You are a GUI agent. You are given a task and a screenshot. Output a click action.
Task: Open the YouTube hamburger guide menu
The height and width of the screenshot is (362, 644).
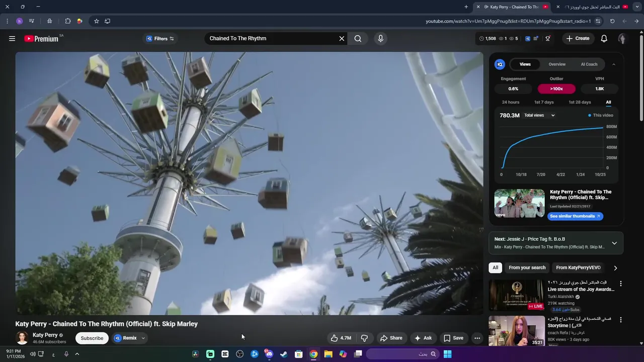pos(12,38)
